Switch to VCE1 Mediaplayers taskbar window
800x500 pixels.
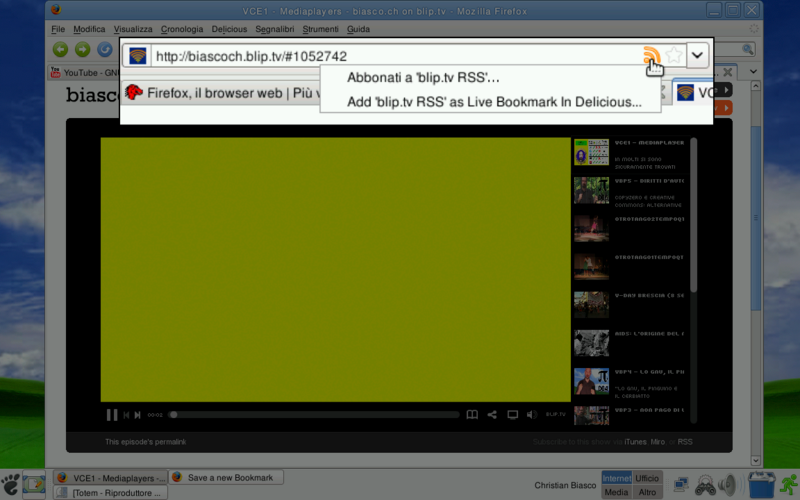pos(110,478)
